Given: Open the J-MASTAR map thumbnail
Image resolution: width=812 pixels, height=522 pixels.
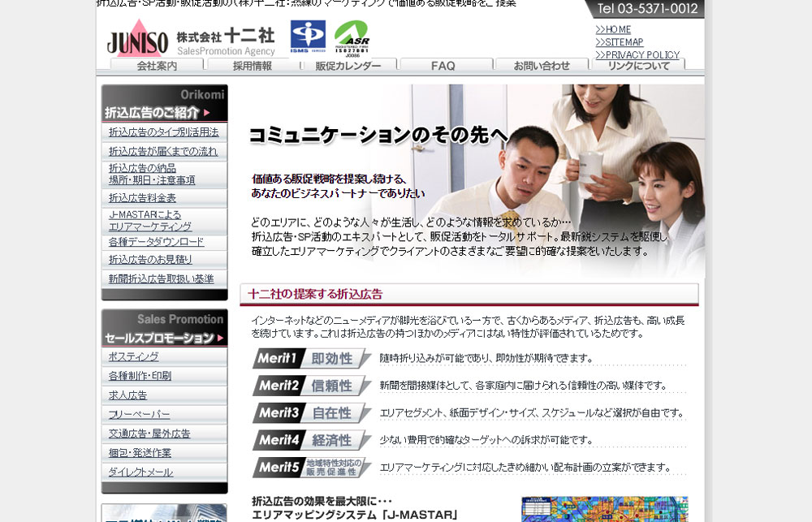Looking at the screenshot, I should [x=604, y=509].
